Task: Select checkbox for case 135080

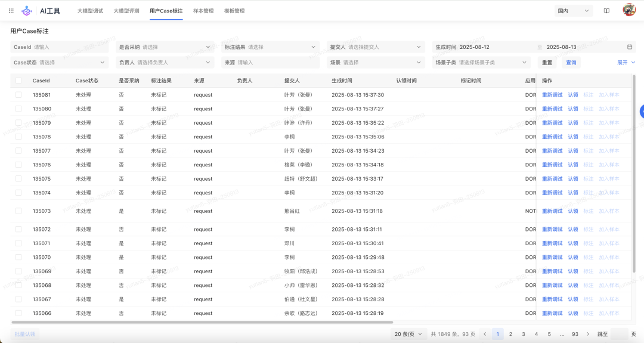Action: pyautogui.click(x=18, y=109)
